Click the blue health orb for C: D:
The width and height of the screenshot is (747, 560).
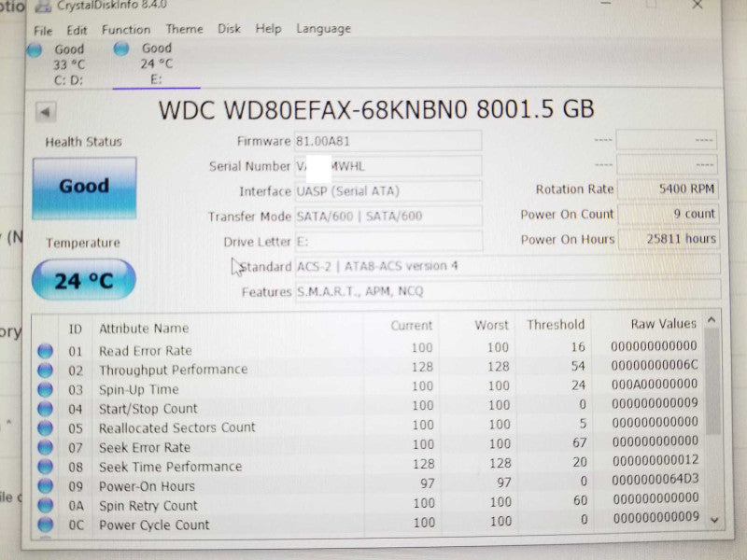coord(35,49)
